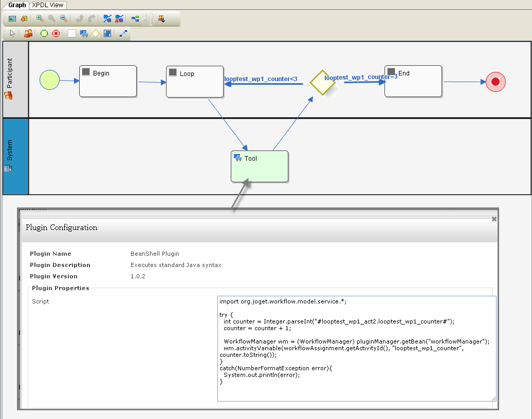Switch to the XPDL View tab
532x419 pixels.
click(48, 5)
